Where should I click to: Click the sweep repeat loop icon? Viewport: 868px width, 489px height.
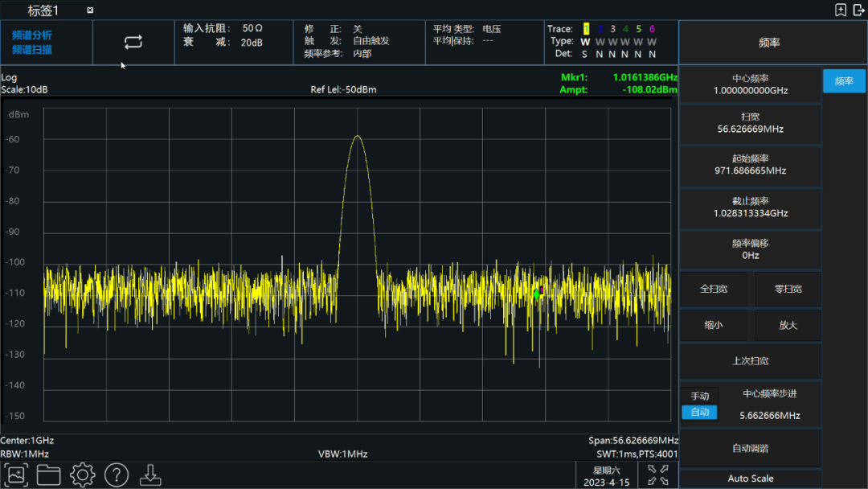[x=133, y=42]
